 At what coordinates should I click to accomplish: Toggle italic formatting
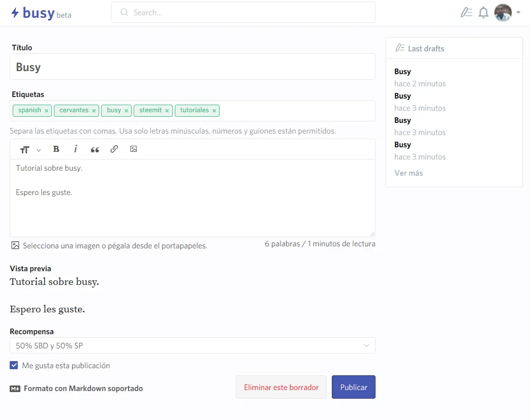[75, 149]
